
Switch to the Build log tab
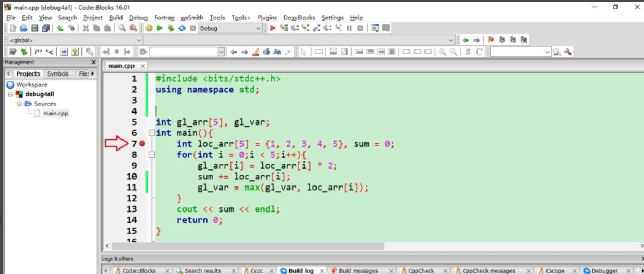click(301, 271)
